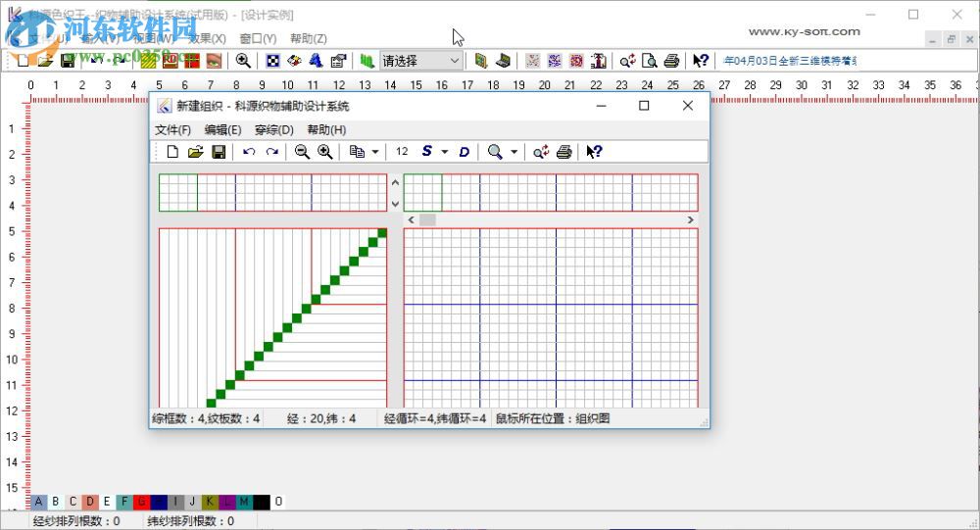Click the print preview icon in main toolbar

point(650,61)
